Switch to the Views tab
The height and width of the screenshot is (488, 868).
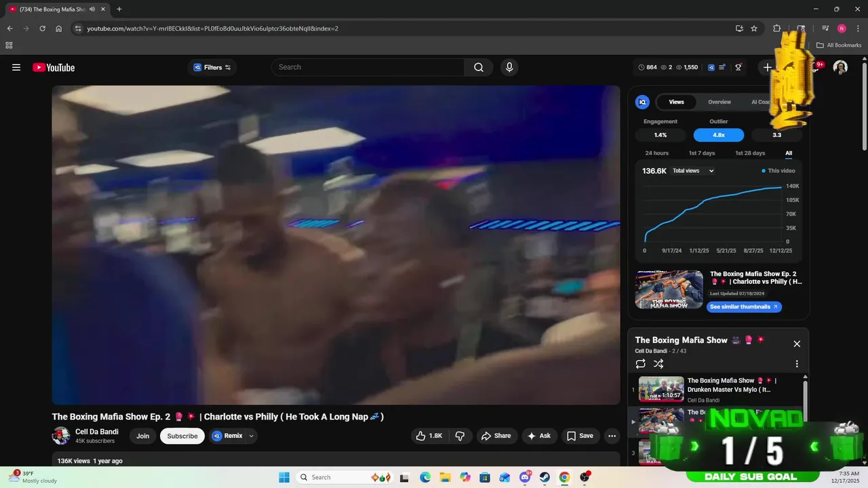coord(676,102)
